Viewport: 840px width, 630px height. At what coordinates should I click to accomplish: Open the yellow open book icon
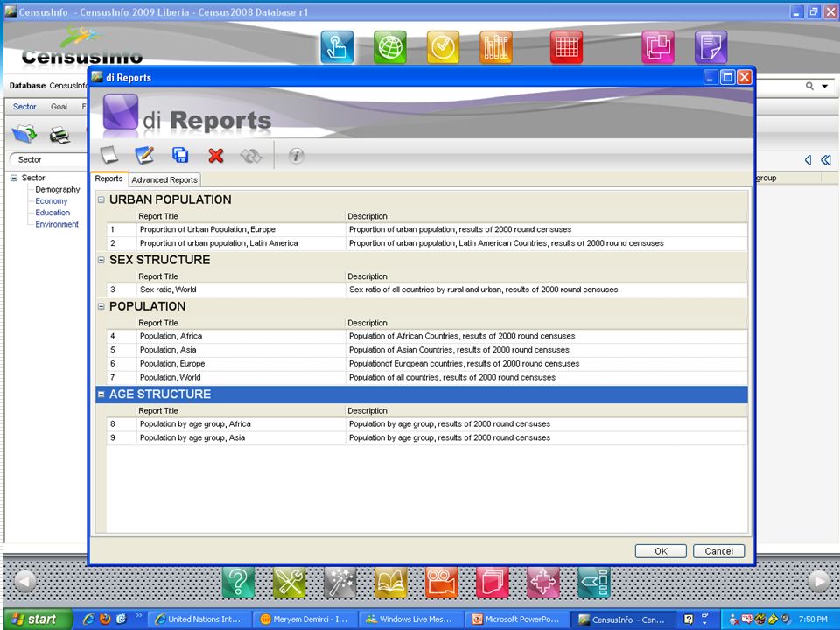tap(391, 583)
